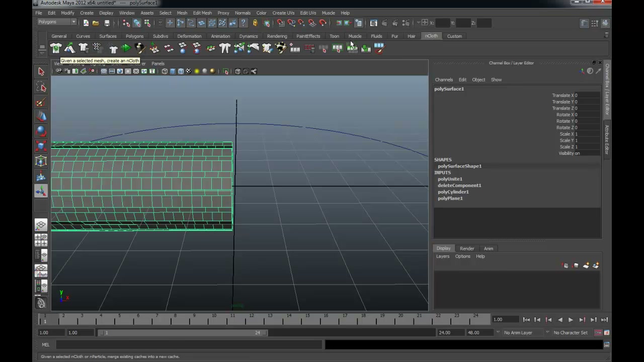Click the Translate X value field
The height and width of the screenshot is (362, 644).
587,96
